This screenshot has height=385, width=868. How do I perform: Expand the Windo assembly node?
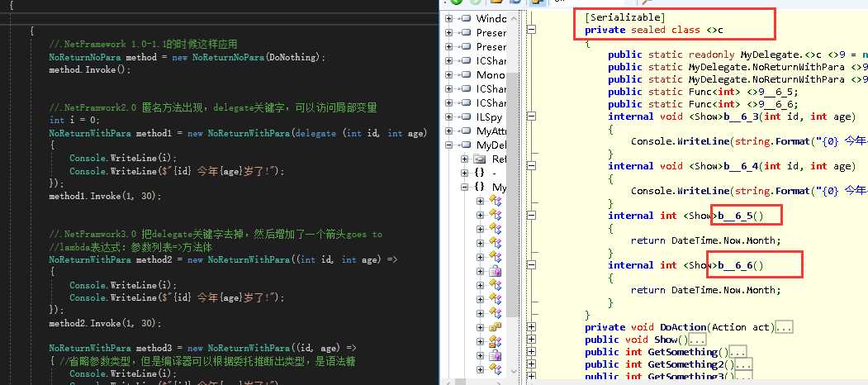click(449, 19)
